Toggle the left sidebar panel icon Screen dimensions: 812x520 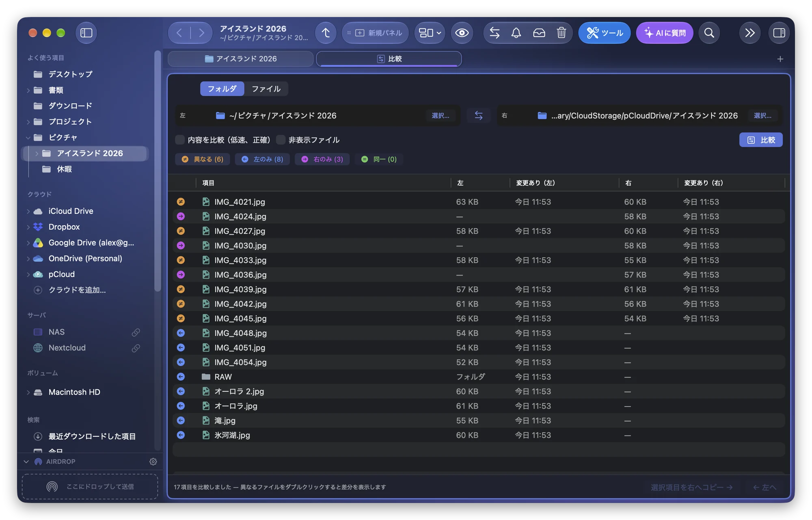click(x=86, y=33)
